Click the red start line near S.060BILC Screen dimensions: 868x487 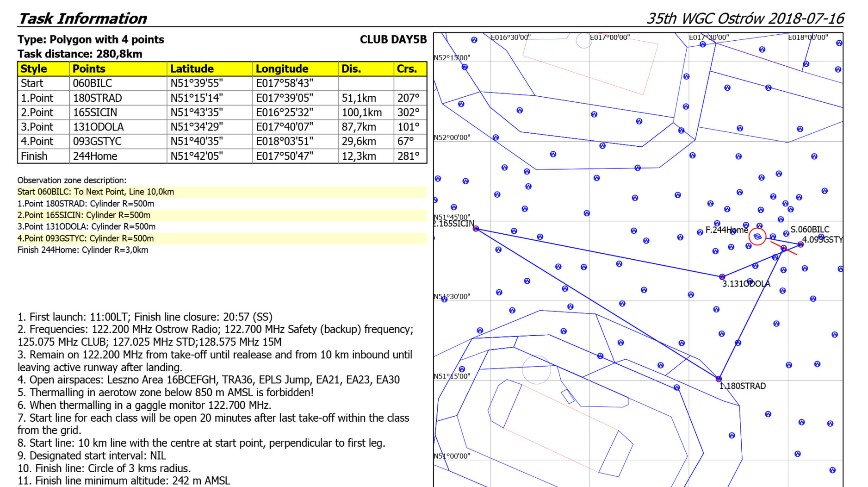click(x=784, y=249)
